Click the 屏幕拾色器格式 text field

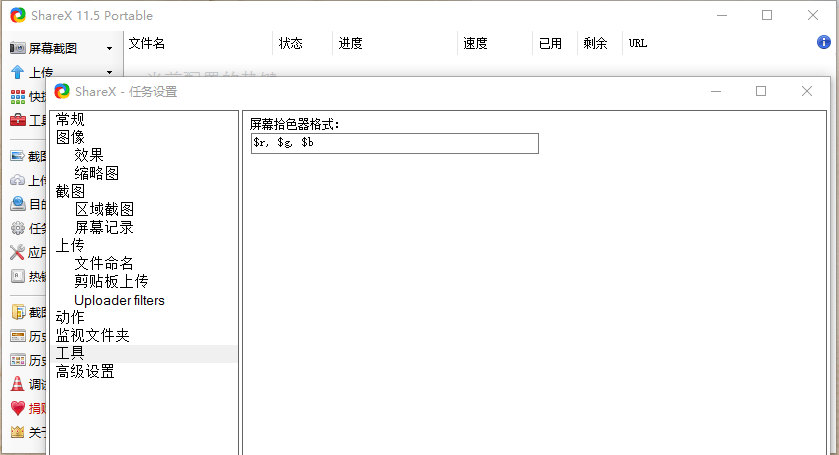(394, 143)
